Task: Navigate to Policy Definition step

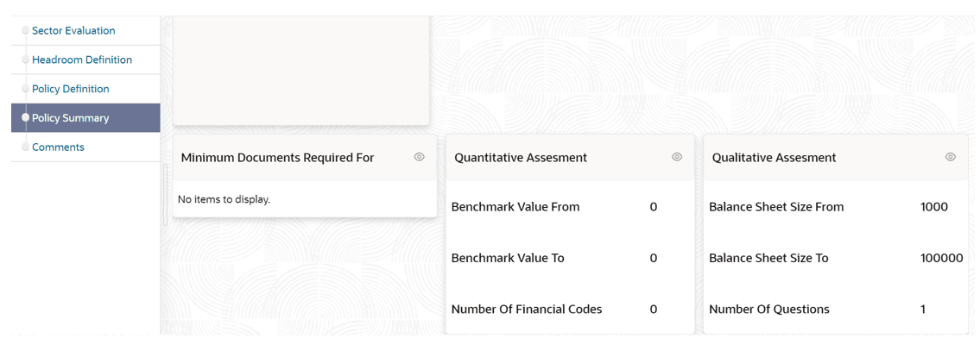Action: (x=70, y=89)
